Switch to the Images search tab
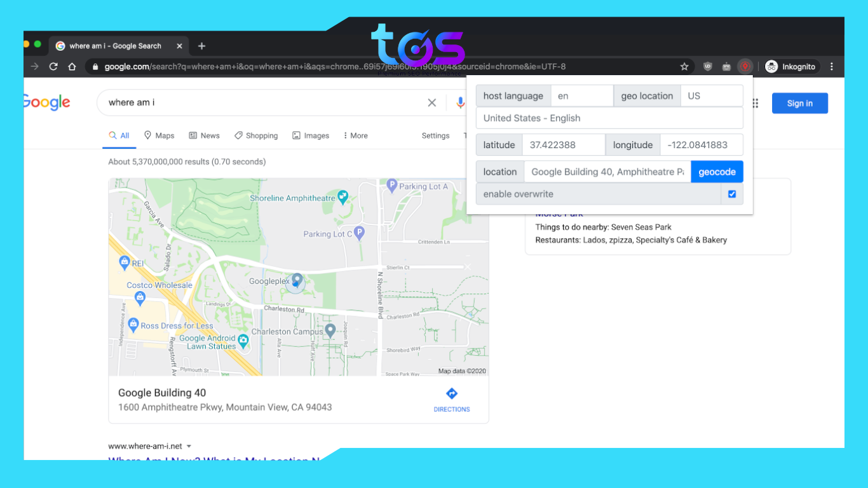 coord(311,135)
